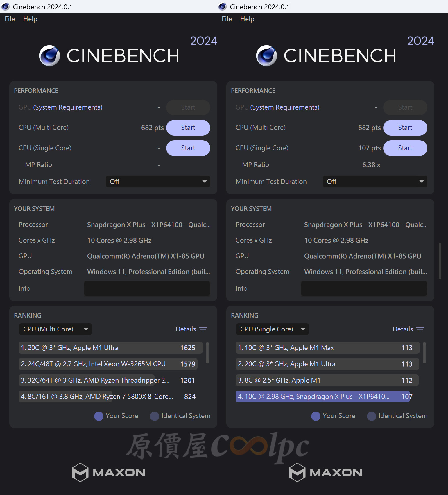Open CPU (Single Core) ranking dropdown

point(272,329)
